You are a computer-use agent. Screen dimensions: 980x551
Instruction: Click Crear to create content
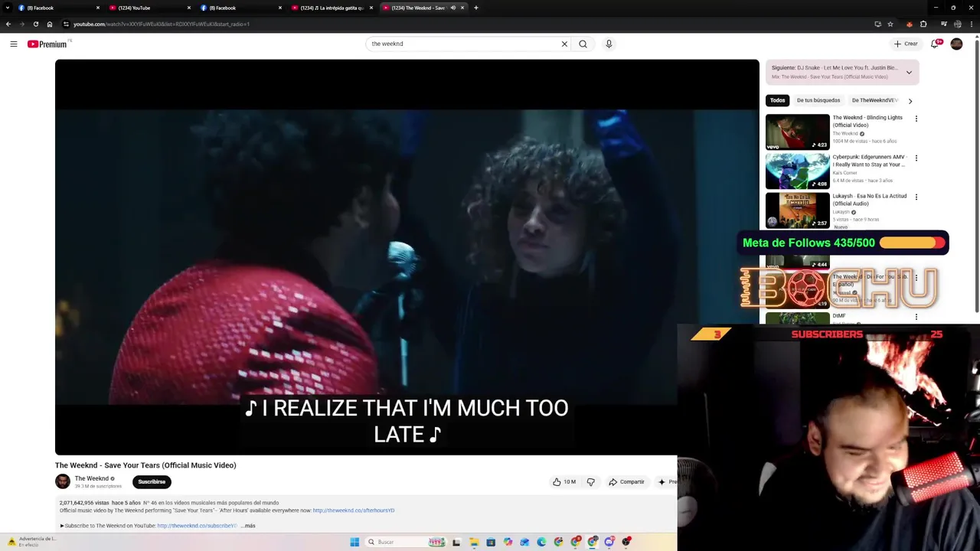point(906,44)
